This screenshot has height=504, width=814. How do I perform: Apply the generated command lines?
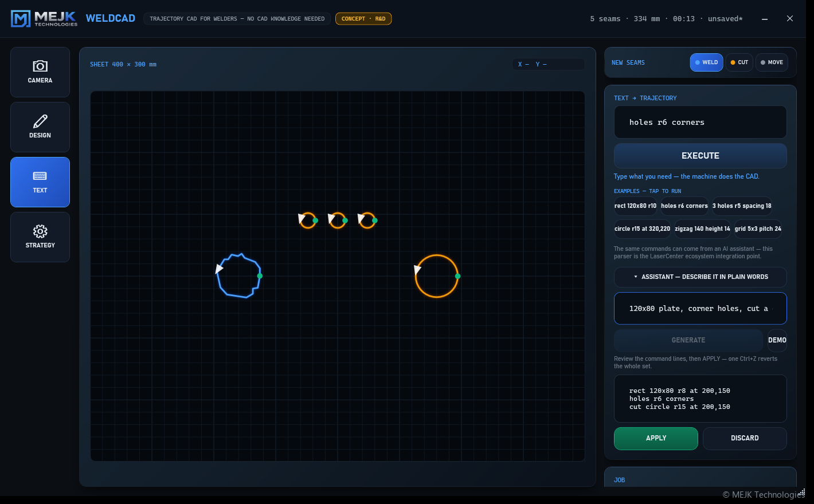pos(656,438)
